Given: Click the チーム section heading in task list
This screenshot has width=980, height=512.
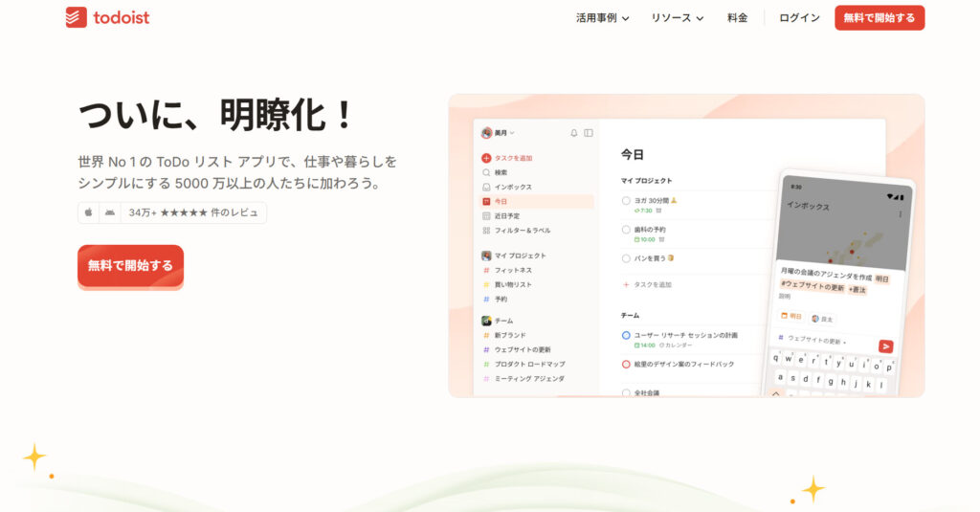Looking at the screenshot, I should pos(630,315).
